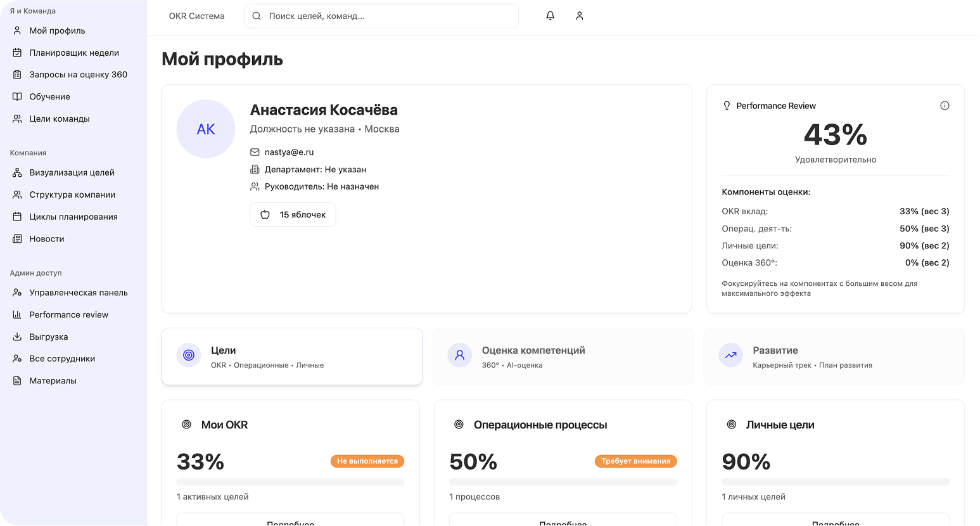
Task: Click the notifications bell icon
Action: tap(550, 16)
